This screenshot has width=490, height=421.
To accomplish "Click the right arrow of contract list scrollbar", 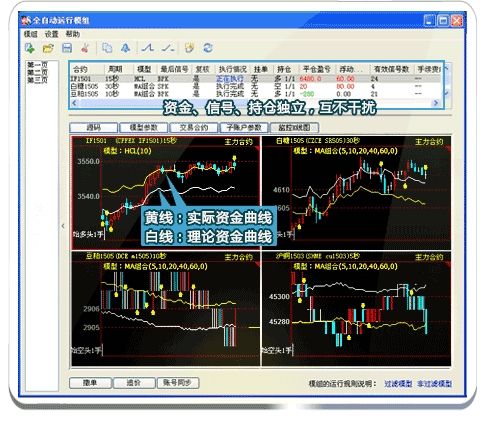I will (435, 103).
